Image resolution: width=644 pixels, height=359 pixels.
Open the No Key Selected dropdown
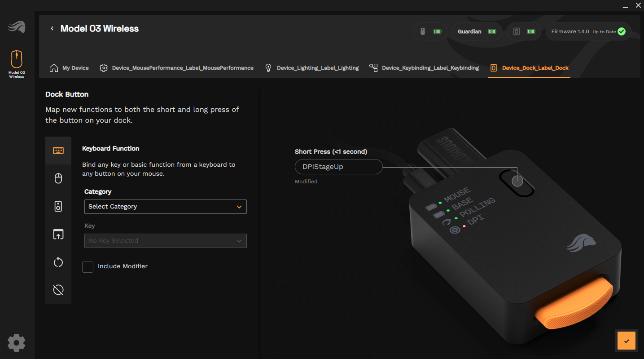pyautogui.click(x=165, y=241)
